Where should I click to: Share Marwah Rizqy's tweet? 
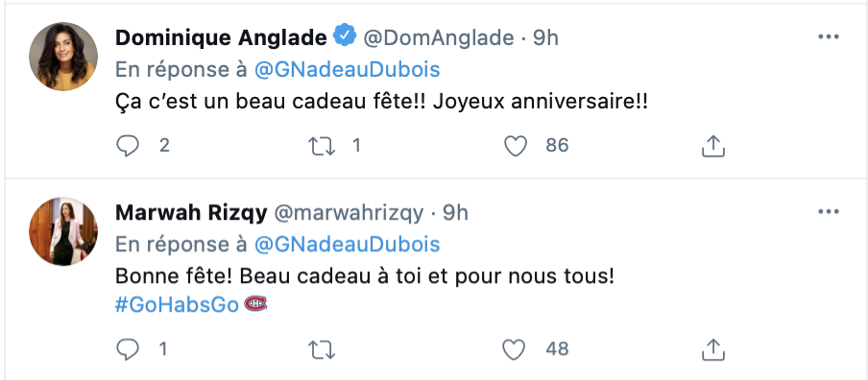tap(713, 349)
